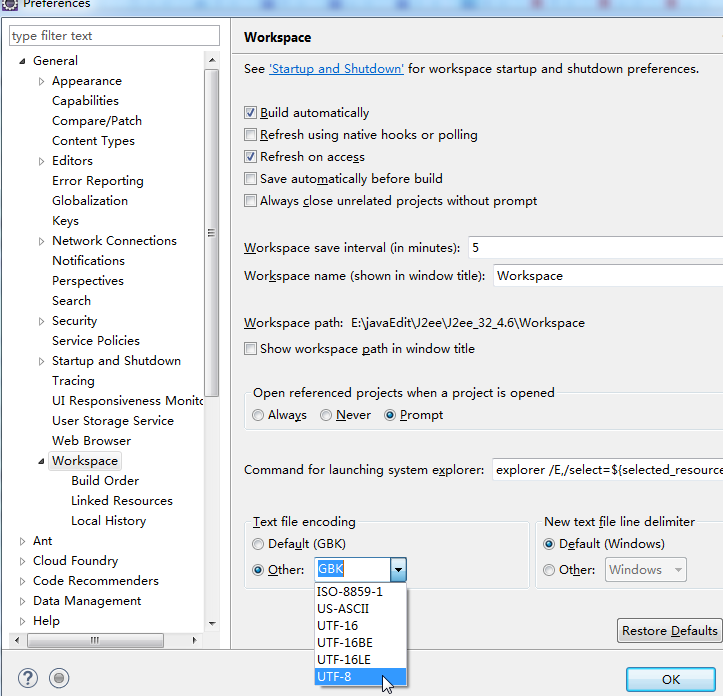Expand the Code Recommenders node
723x696 pixels.
point(22,581)
